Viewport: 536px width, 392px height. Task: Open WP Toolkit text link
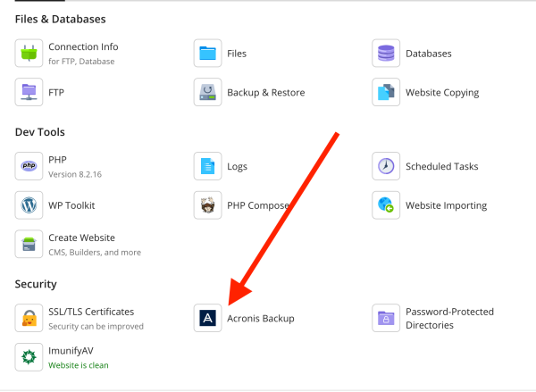pos(71,205)
